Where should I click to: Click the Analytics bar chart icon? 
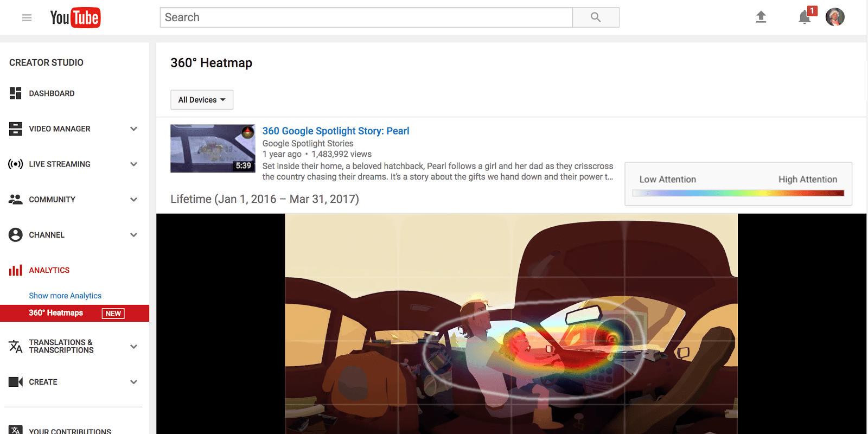16,270
